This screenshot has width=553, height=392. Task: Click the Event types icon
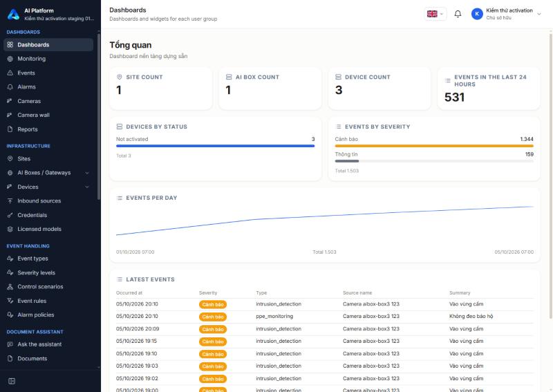click(x=10, y=259)
